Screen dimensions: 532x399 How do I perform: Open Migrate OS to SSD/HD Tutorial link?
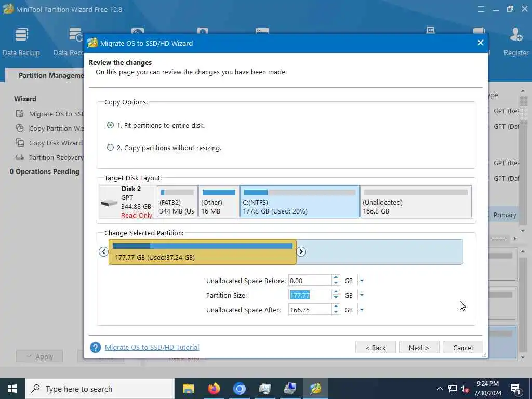pos(152,347)
